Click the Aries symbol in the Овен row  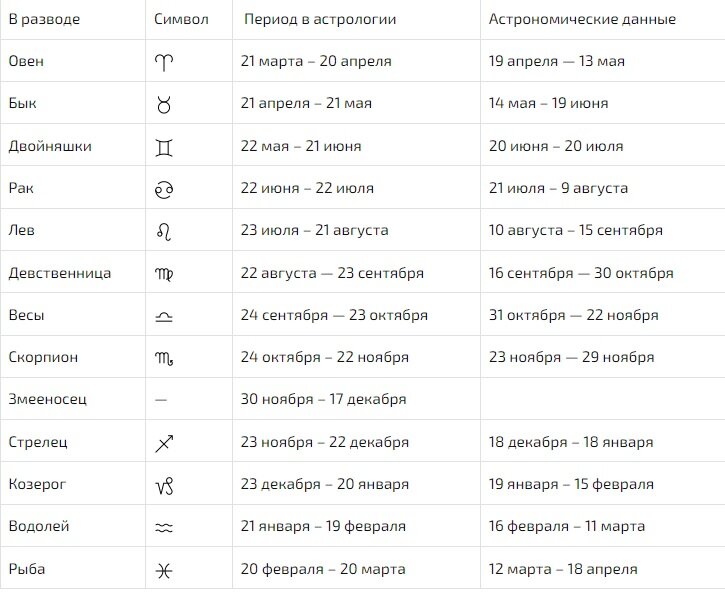(164, 62)
